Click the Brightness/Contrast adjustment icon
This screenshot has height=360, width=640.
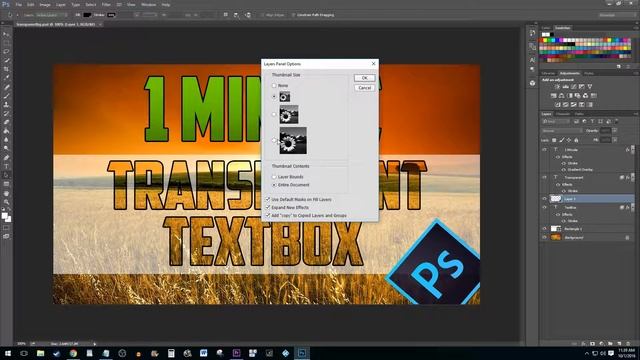coord(558,87)
